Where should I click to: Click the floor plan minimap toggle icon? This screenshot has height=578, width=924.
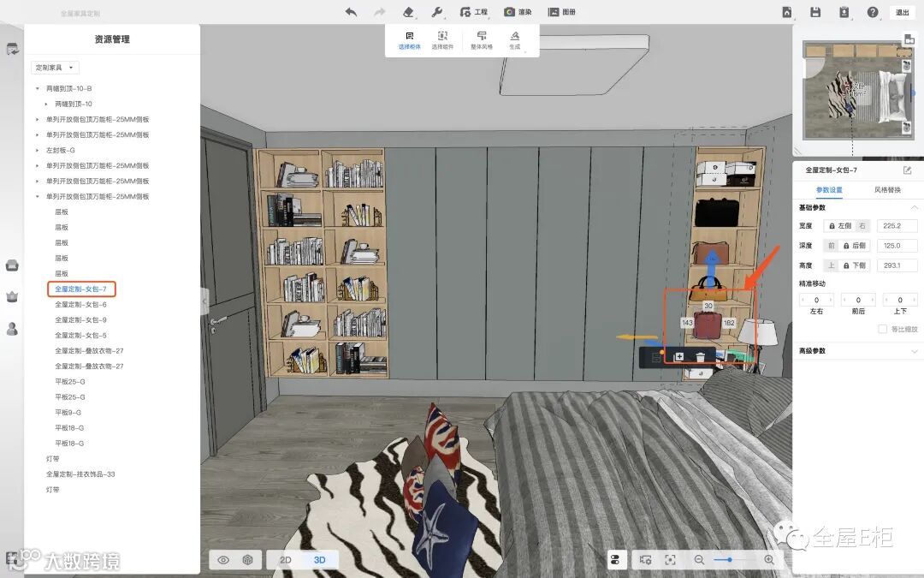(x=909, y=39)
